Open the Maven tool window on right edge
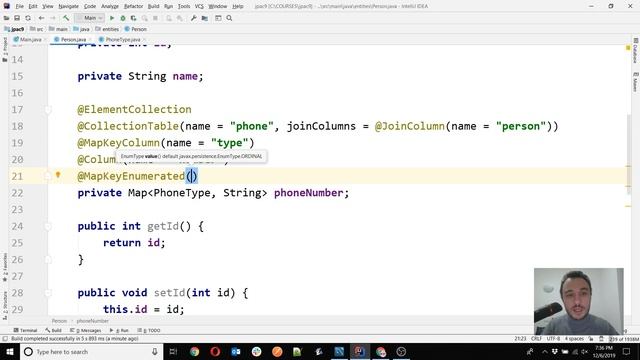The width and height of the screenshot is (640, 360). click(x=636, y=82)
